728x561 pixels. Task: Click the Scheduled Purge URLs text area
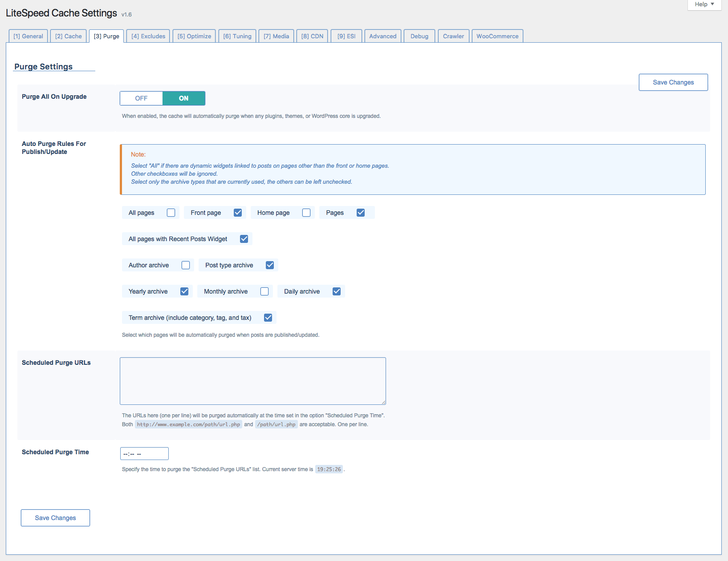click(x=252, y=381)
